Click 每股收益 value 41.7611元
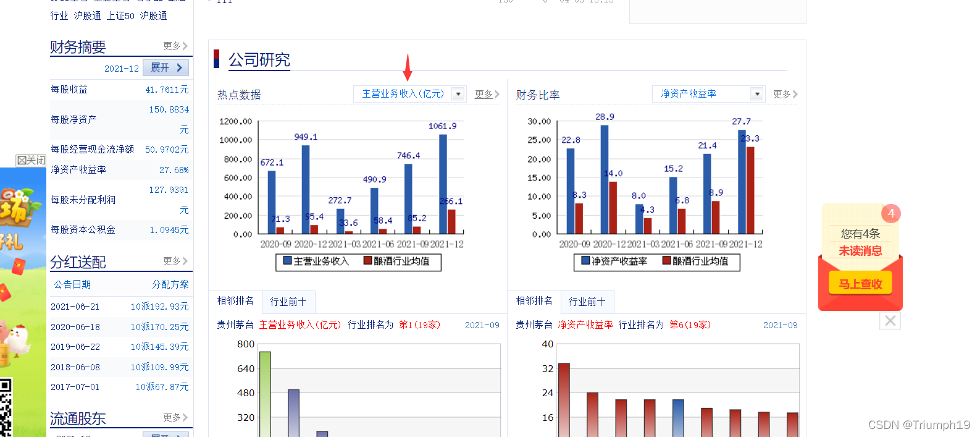This screenshot has width=980, height=437. point(167,90)
